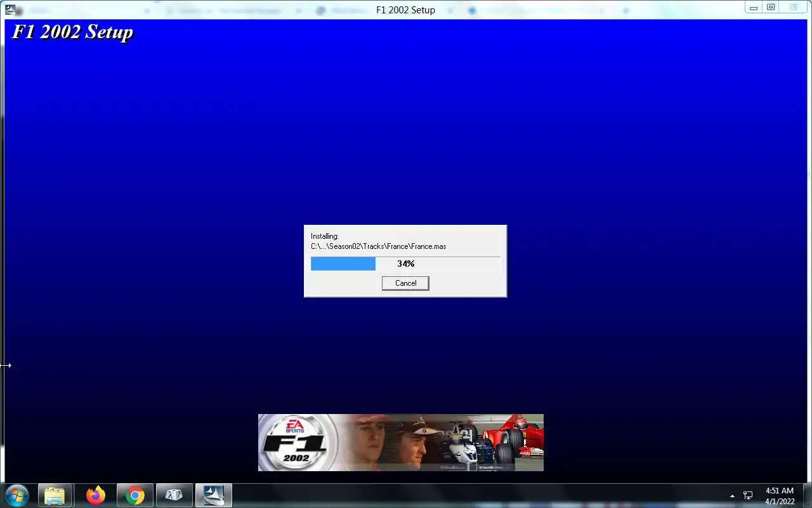The image size is (812, 508).
Task: Open the clock showing 4:51 AM
Action: [780, 495]
